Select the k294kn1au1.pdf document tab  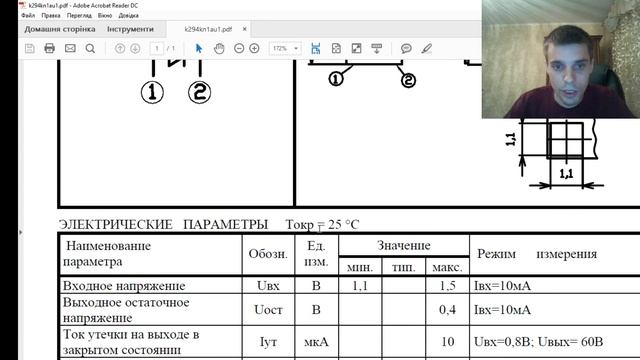[208, 29]
